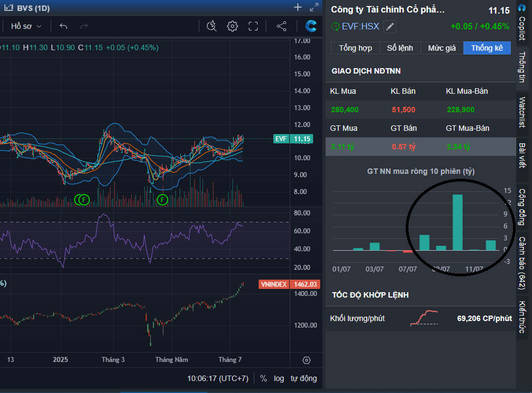Click the GT Mua-Bán value 2.54 tỷ
This screenshot has width=532, height=393.
(x=458, y=147)
